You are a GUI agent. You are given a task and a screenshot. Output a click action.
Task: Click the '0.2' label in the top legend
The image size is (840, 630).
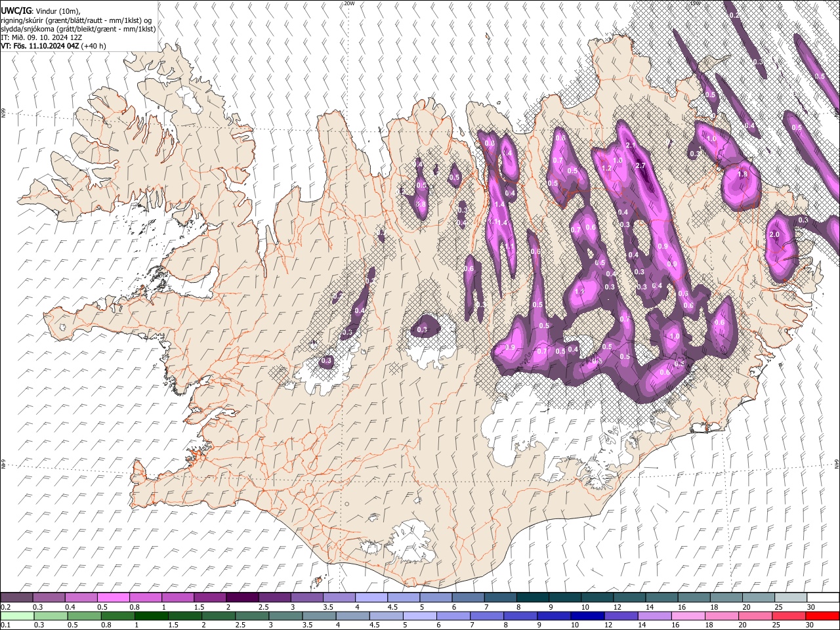(5, 607)
